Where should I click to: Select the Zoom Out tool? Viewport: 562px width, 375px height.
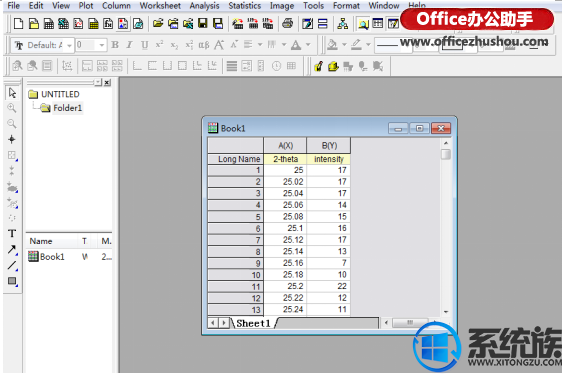12,124
